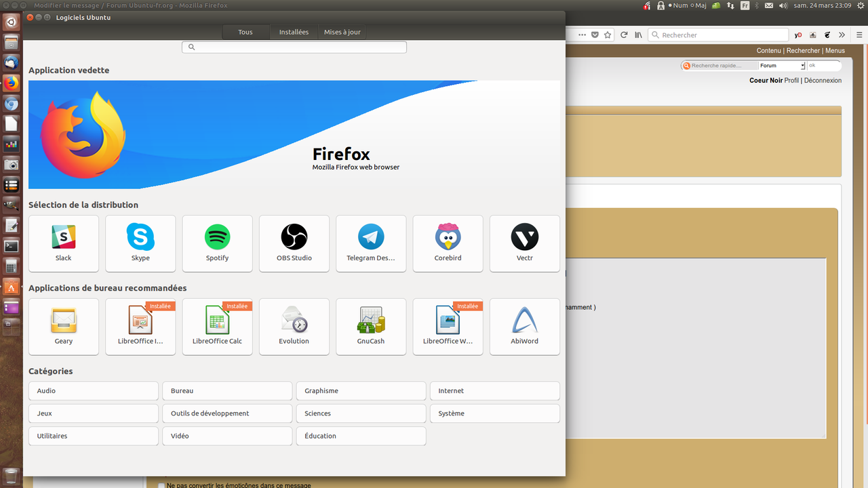
Task: Open Firefox page actions ellipsis
Action: (x=581, y=35)
